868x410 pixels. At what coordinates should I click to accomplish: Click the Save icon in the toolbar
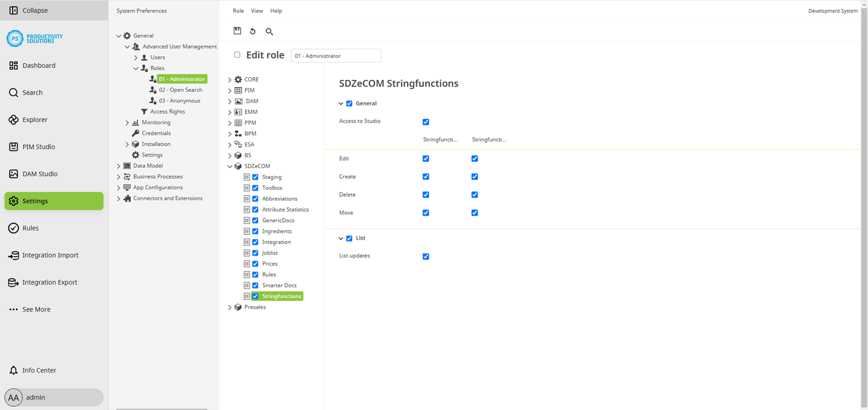click(x=237, y=31)
